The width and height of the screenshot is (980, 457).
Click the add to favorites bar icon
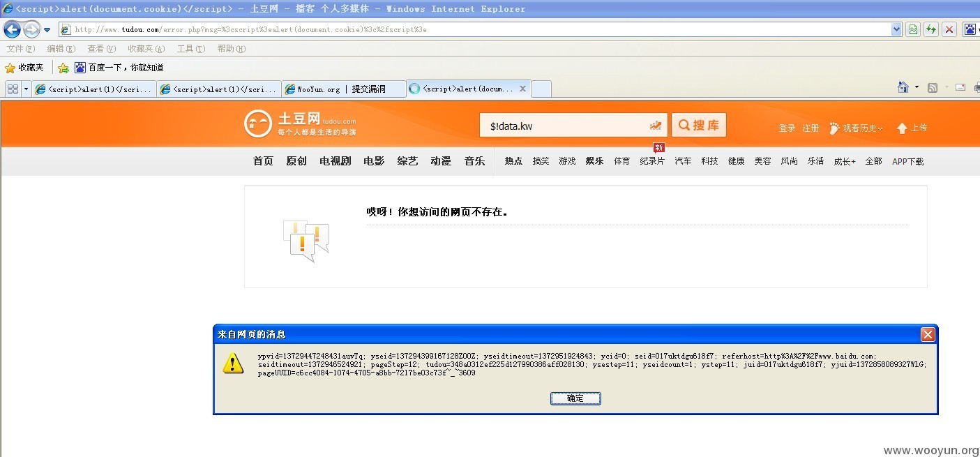(x=63, y=68)
